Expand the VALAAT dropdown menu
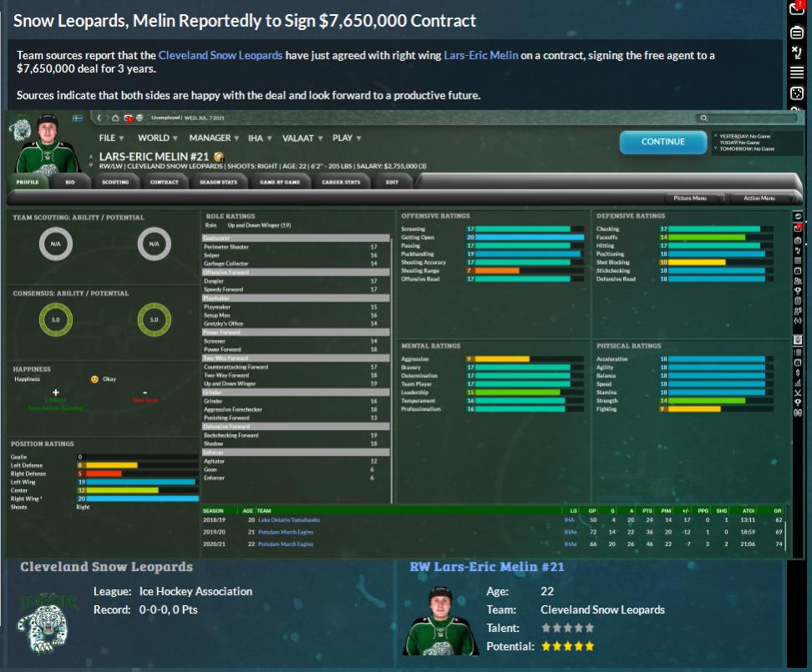The image size is (812, 672). coord(302,138)
